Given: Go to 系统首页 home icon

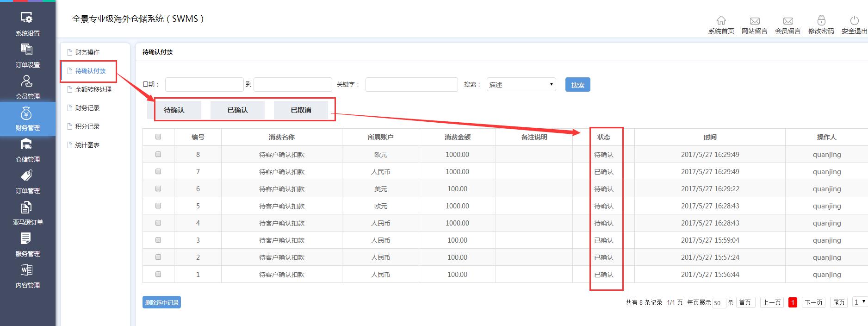Looking at the screenshot, I should (721, 21).
